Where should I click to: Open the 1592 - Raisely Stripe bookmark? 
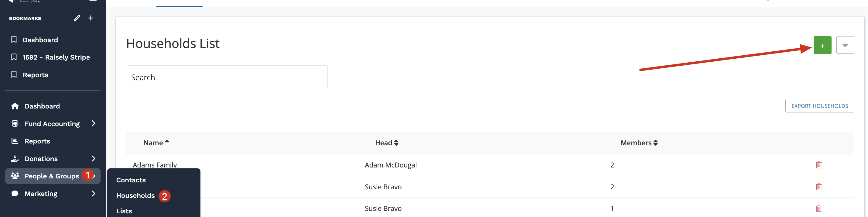tap(56, 57)
